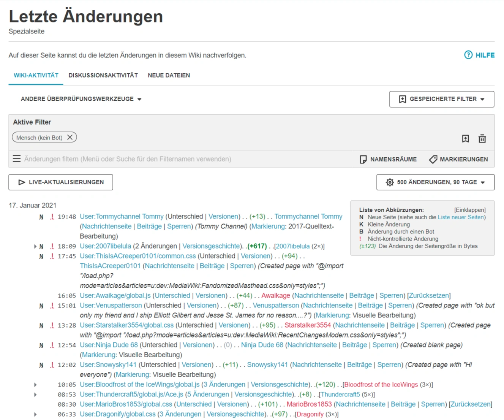
Task: Focus the 'Änderungen filtern' search field
Action: tap(128, 159)
